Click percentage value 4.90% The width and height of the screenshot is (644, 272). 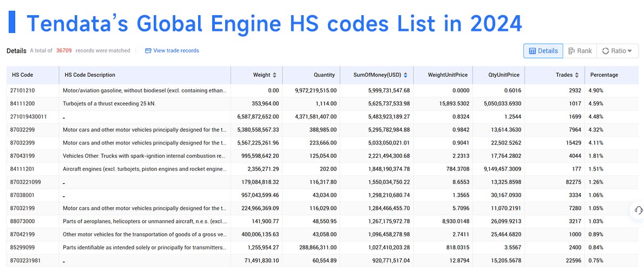coord(596,90)
